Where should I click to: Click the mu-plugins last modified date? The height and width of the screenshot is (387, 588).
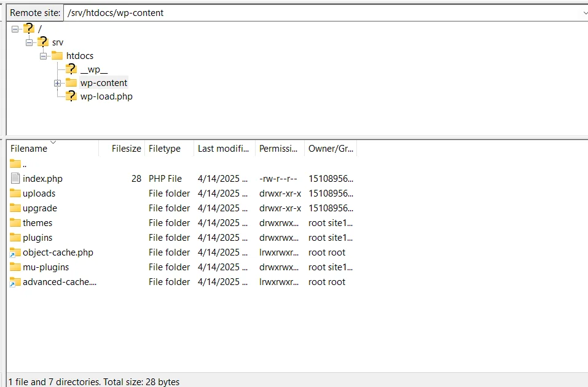[223, 267]
